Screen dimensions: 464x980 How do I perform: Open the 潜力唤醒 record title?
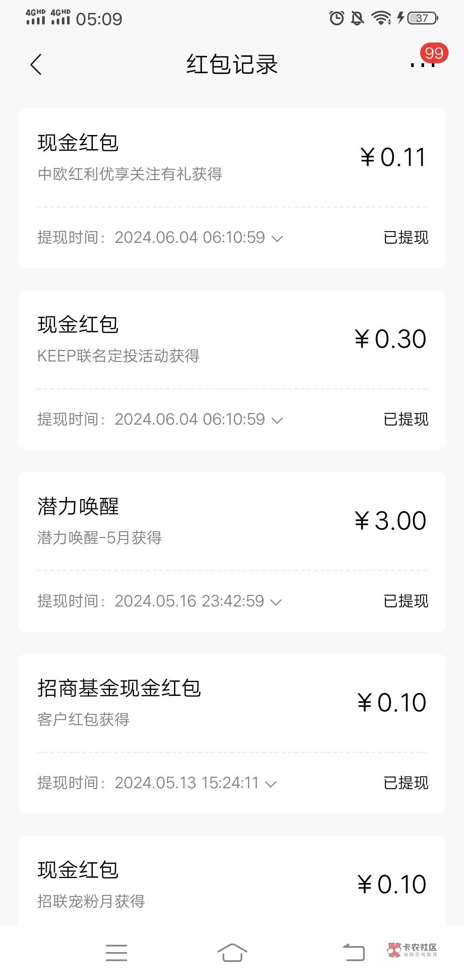coord(78,506)
